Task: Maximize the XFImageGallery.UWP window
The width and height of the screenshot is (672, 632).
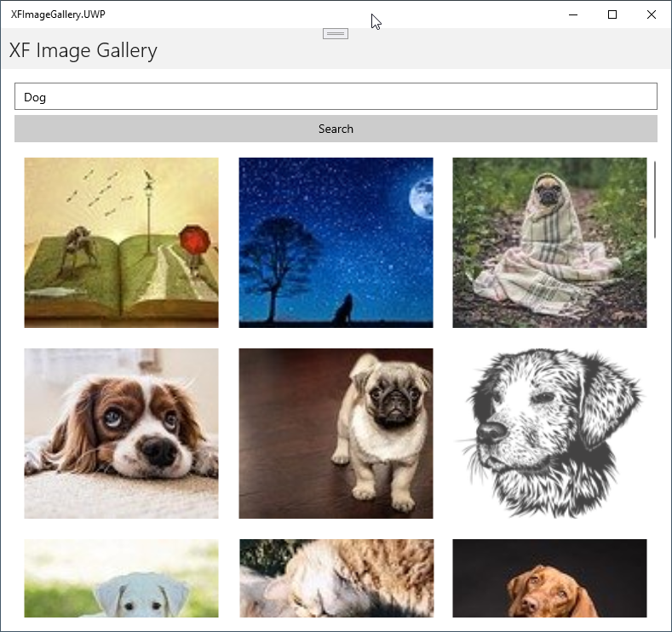Action: pyautogui.click(x=612, y=14)
